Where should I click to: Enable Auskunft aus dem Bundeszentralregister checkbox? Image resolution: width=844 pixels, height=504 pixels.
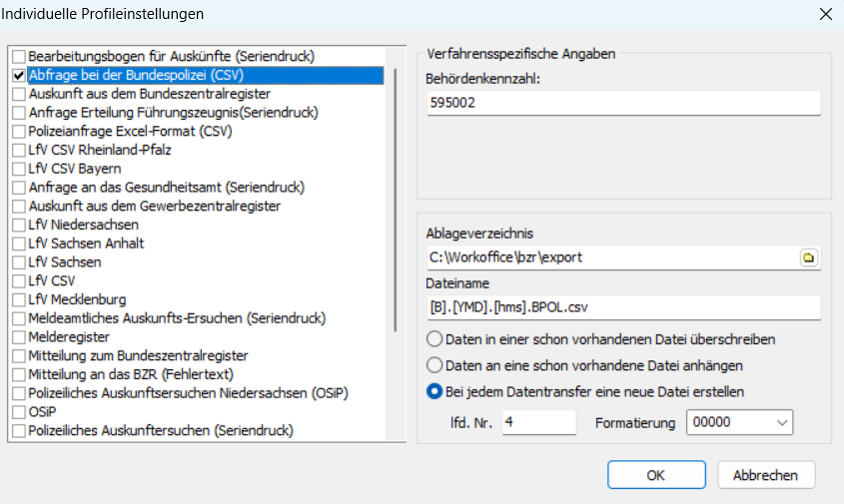[x=19, y=94]
